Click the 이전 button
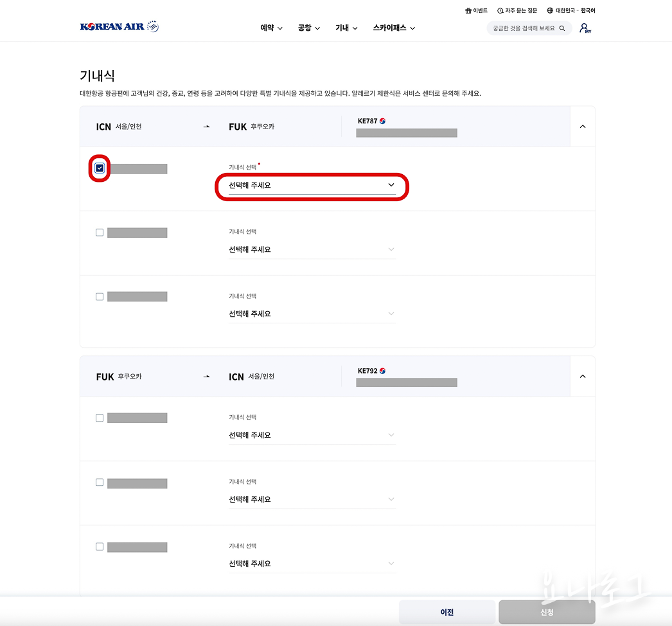Viewport: 672px width, 626px height. point(447,612)
